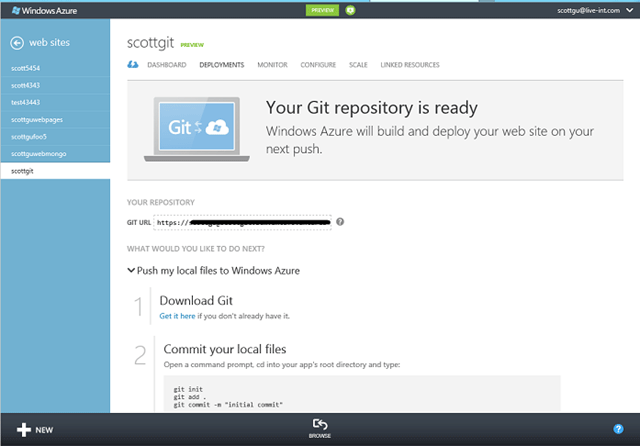640x446 pixels.
Task: Open the Deployments tab
Action: pos(222,65)
